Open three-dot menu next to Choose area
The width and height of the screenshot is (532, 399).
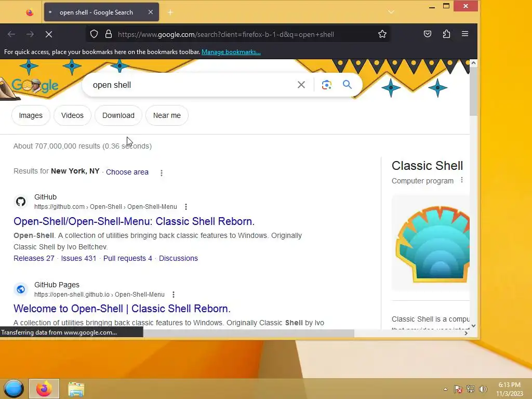click(x=162, y=173)
